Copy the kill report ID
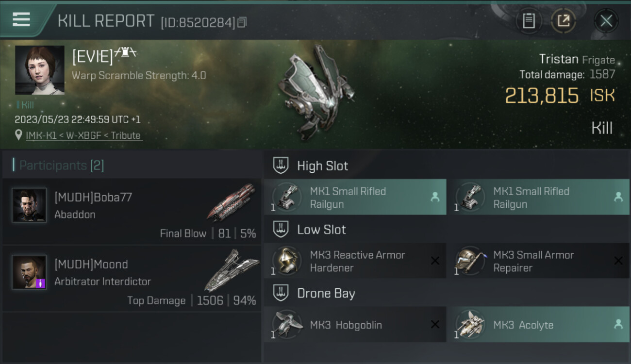The height and width of the screenshot is (364, 631). [242, 22]
